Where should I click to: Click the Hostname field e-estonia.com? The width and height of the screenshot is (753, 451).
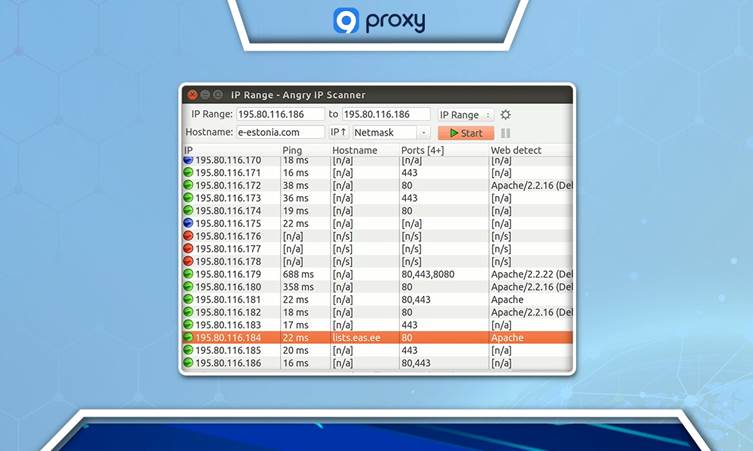point(280,132)
